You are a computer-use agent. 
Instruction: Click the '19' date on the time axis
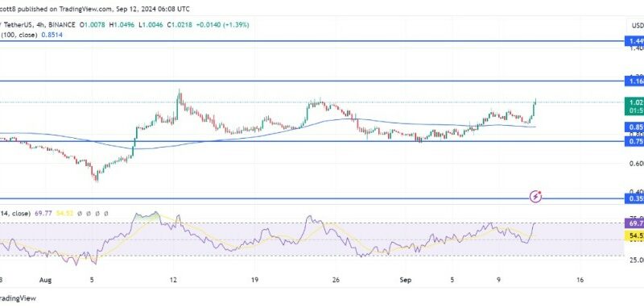click(254, 280)
